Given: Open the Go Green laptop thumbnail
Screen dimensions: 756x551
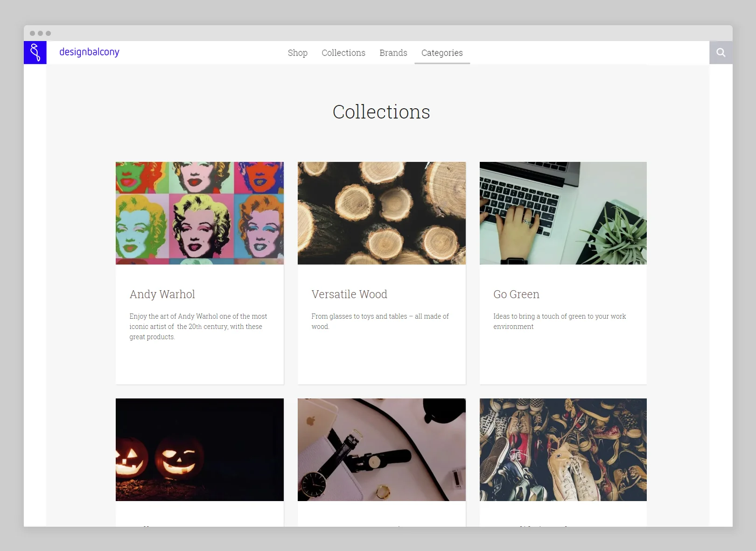Looking at the screenshot, I should (563, 213).
